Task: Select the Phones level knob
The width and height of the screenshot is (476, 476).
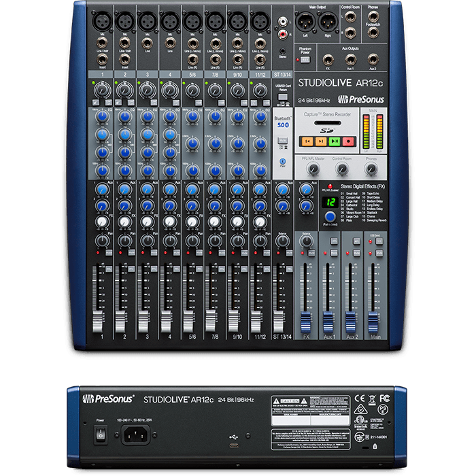Action: pos(371,169)
